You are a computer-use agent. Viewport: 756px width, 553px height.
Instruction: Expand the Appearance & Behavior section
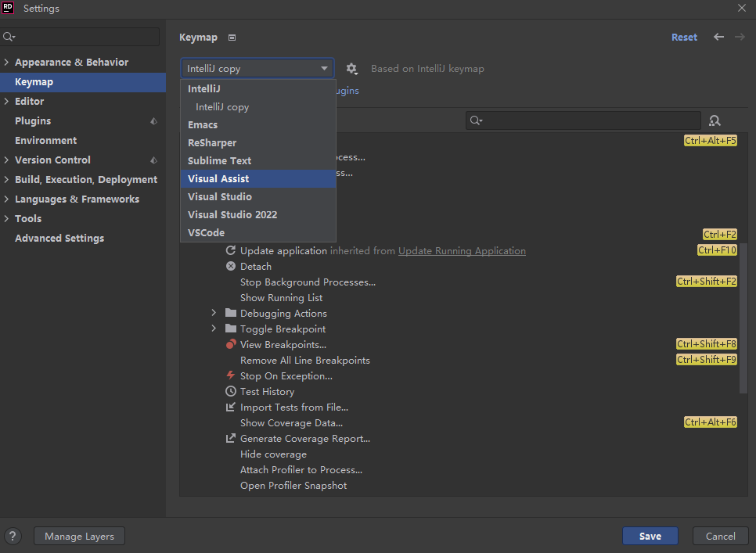pos(6,62)
